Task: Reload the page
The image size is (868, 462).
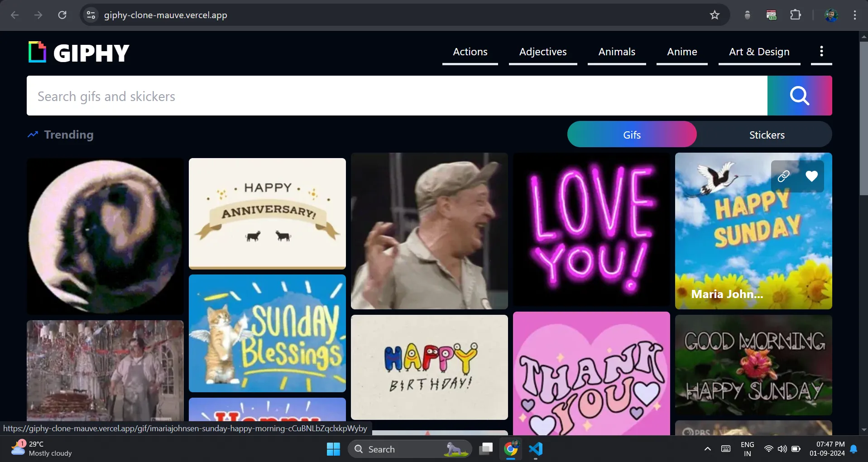Action: [x=62, y=15]
